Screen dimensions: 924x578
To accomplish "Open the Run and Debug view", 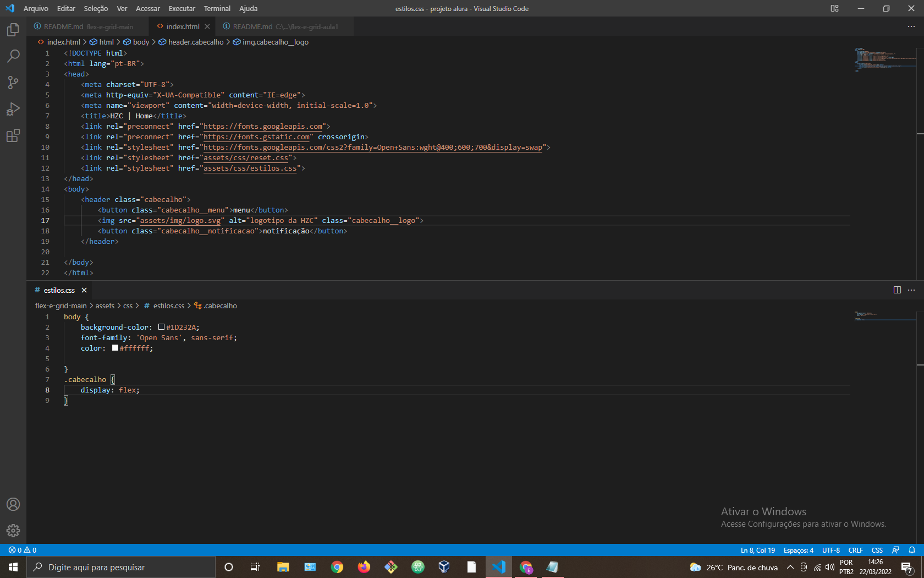I will click(x=13, y=109).
